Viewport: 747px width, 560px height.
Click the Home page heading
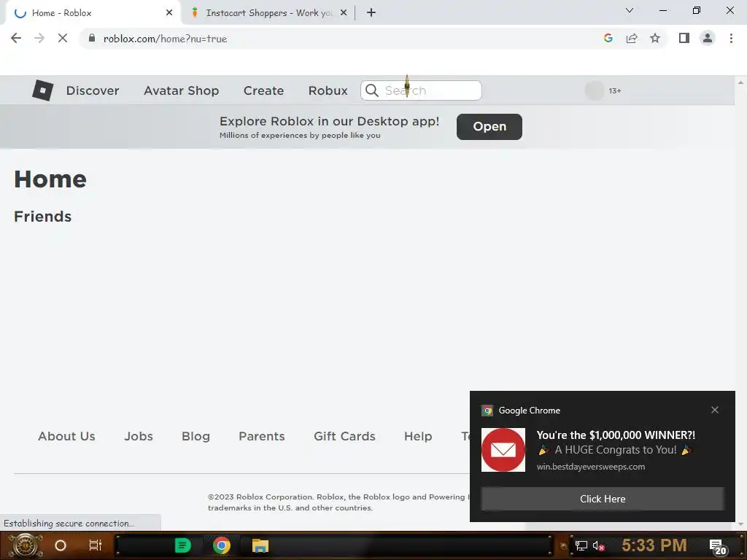pos(50,179)
